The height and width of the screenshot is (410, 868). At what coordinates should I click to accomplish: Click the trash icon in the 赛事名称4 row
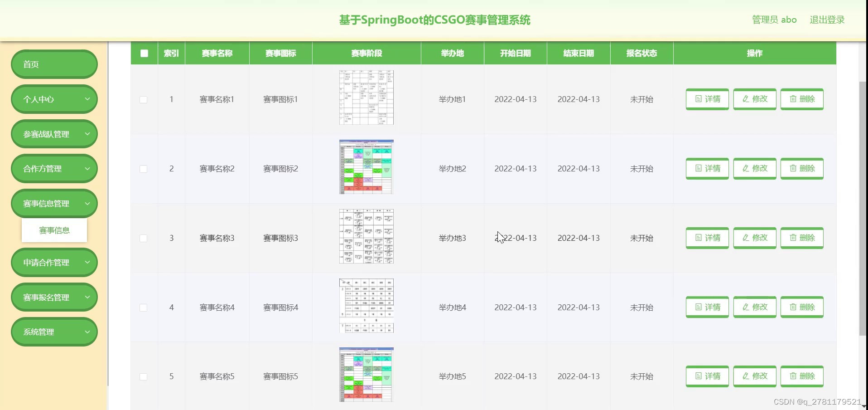pyautogui.click(x=793, y=307)
